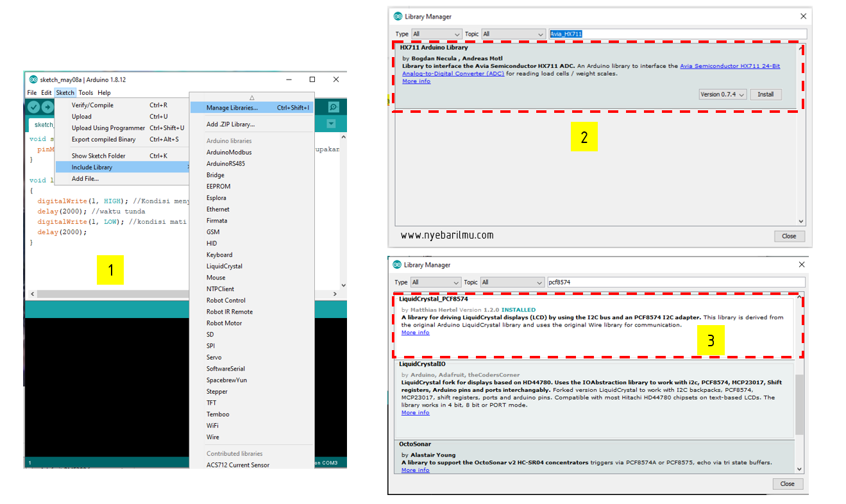
Task: Click the Upload arrow toolbar icon
Action: 48,107
